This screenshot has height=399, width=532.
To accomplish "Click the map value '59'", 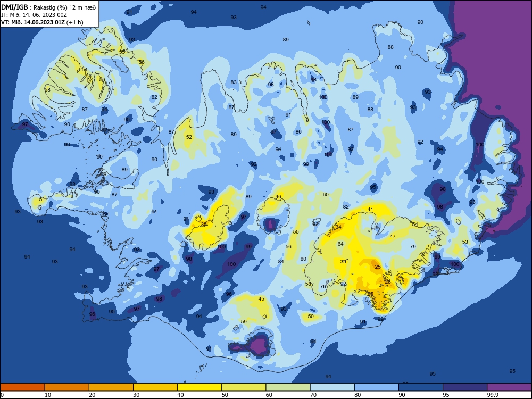I will click(244, 322).
